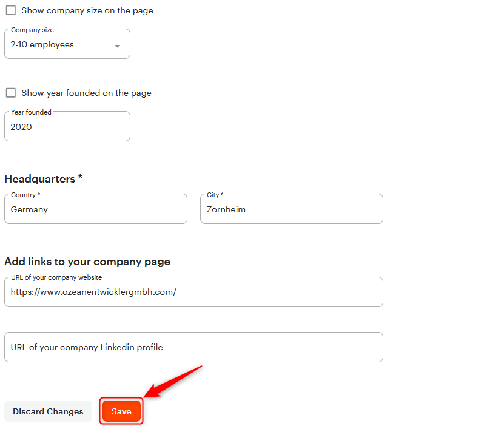
Task: Click the 'URL of your company website' label
Action: (x=56, y=277)
